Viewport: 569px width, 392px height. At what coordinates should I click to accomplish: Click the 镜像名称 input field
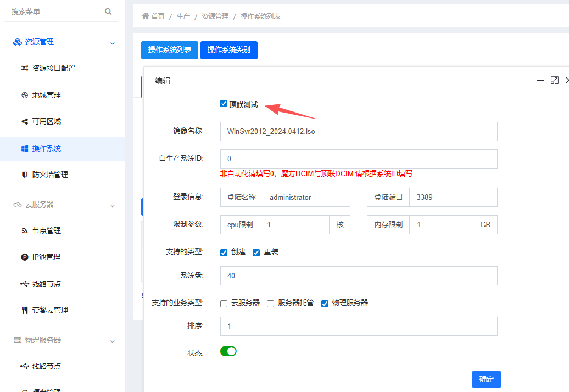(x=359, y=131)
